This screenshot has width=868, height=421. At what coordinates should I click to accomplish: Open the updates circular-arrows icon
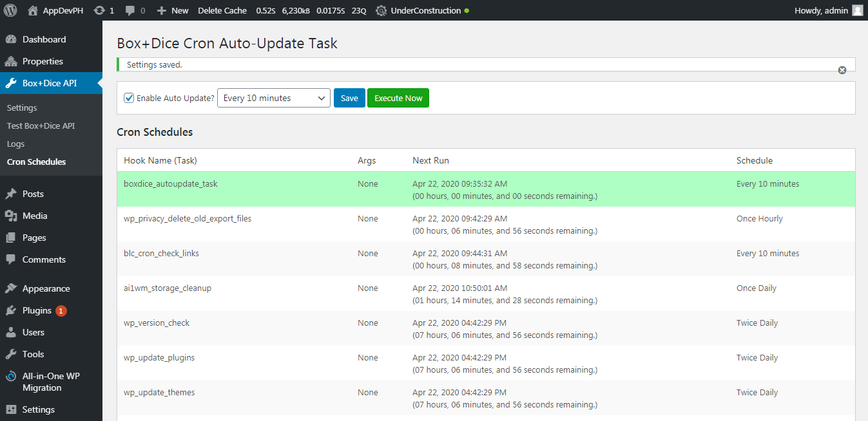point(99,10)
